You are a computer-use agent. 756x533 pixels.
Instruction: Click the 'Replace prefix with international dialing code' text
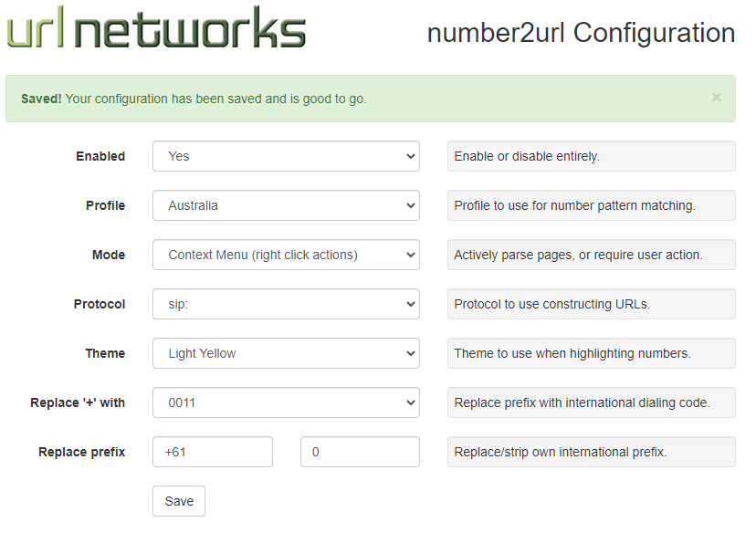point(582,402)
